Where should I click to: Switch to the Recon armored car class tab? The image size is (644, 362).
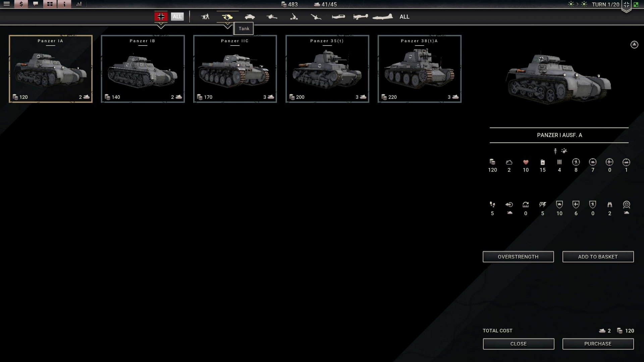tap(250, 16)
